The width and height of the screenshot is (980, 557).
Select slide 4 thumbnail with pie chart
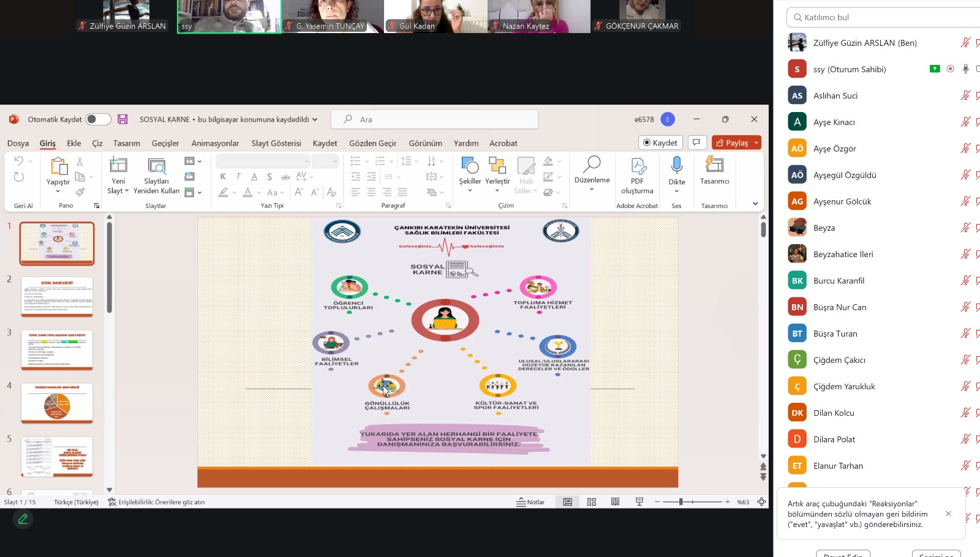point(57,403)
